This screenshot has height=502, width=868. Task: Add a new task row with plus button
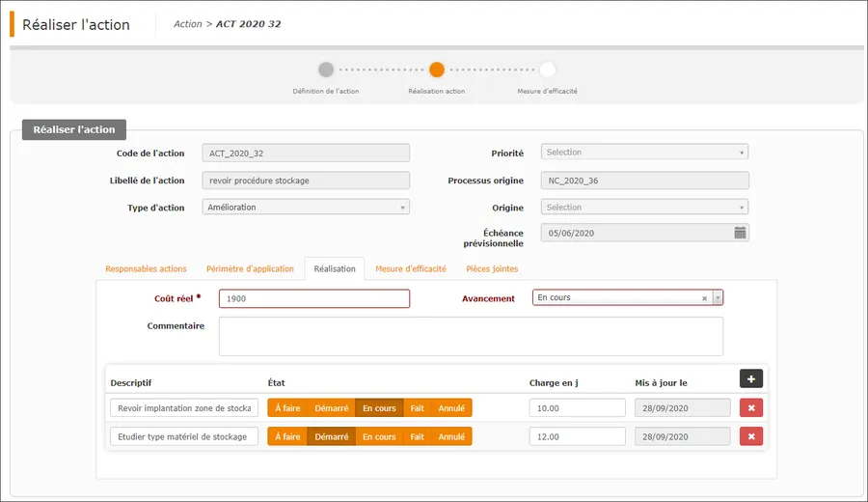(x=751, y=379)
